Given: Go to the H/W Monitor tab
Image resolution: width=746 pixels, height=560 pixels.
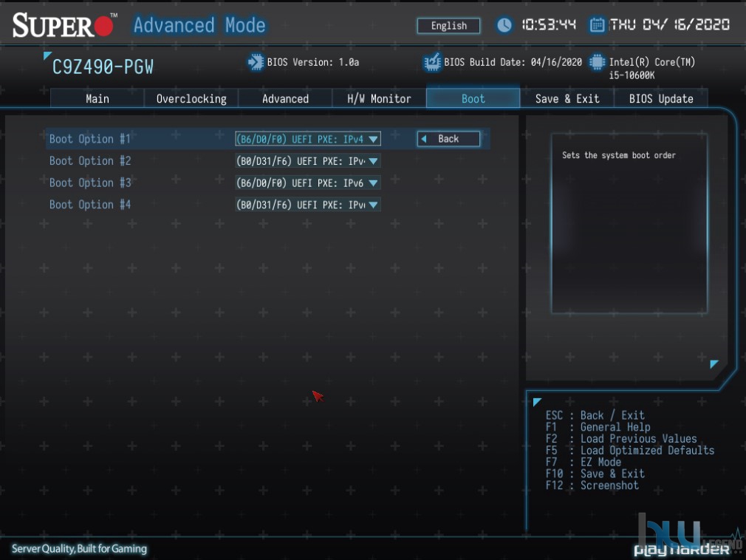Looking at the screenshot, I should click(379, 98).
